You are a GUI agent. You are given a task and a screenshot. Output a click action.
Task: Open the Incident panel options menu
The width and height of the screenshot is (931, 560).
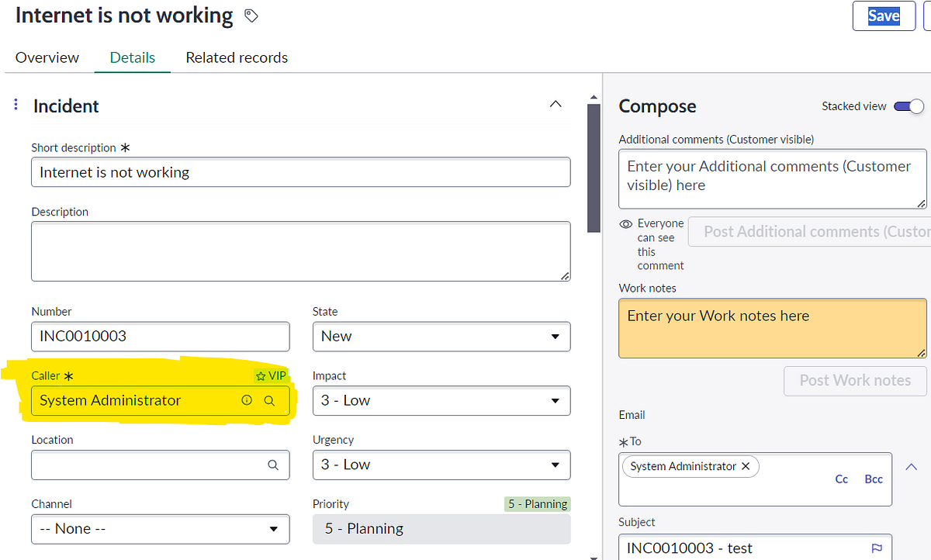coord(16,105)
